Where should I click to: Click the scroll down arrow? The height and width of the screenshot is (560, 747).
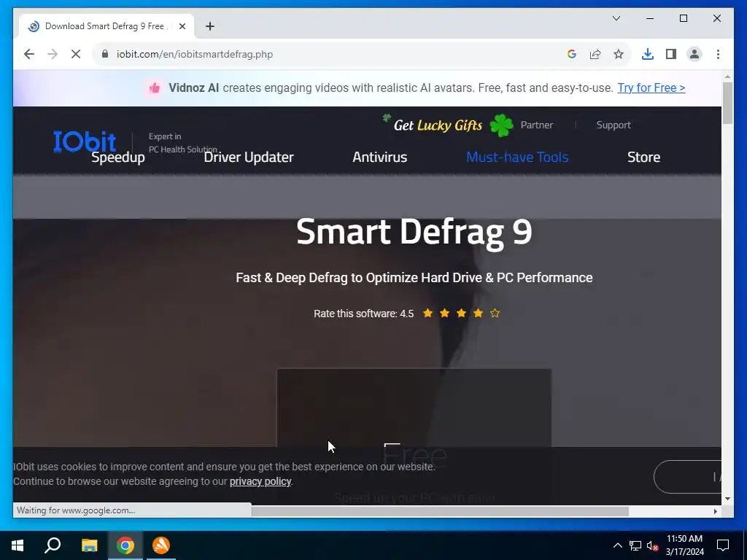(727, 499)
